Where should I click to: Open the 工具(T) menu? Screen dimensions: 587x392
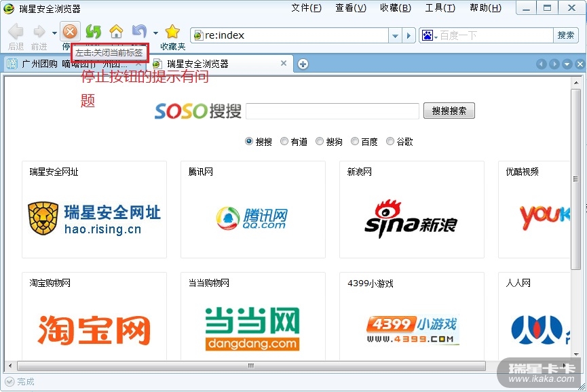[x=440, y=8]
